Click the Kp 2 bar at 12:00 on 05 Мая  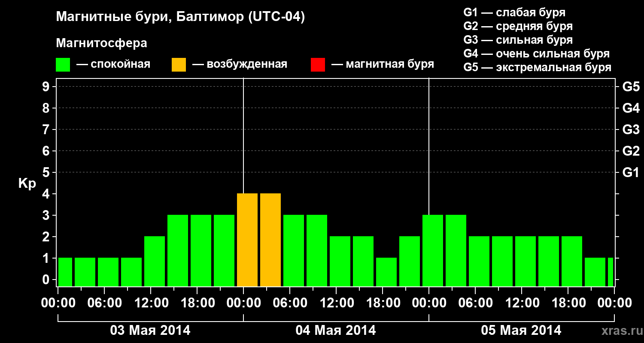click(526, 262)
